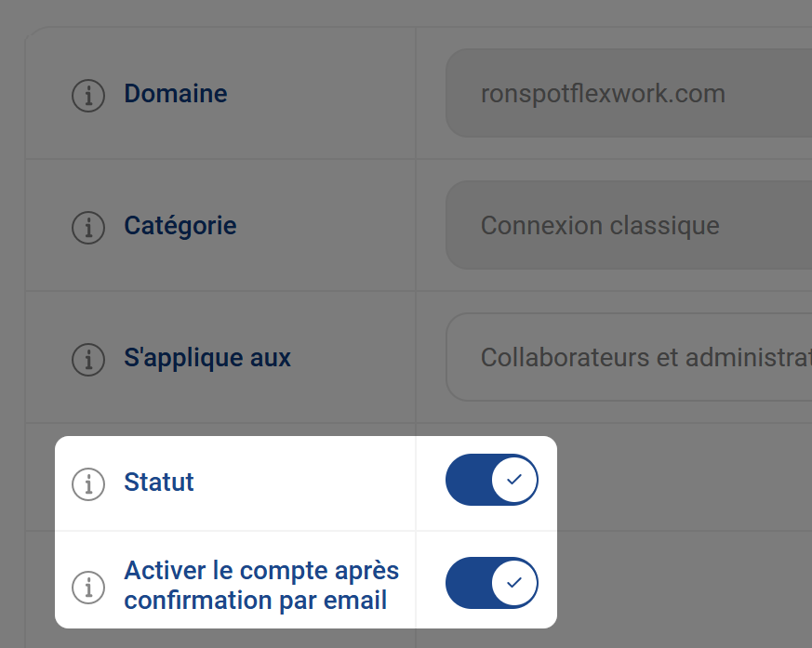Click the info icon beside Statut
The image size is (812, 648).
click(88, 483)
